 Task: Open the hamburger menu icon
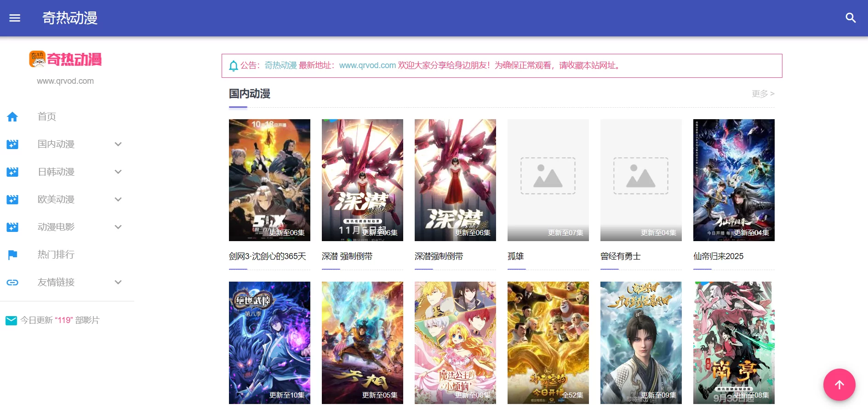(15, 18)
